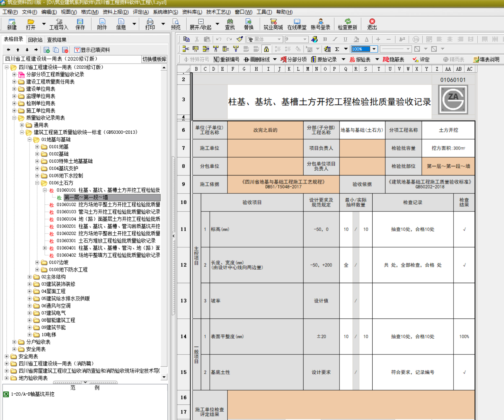Open the 查找 search tool
The height and width of the screenshot is (420, 504).
click(x=230, y=24)
